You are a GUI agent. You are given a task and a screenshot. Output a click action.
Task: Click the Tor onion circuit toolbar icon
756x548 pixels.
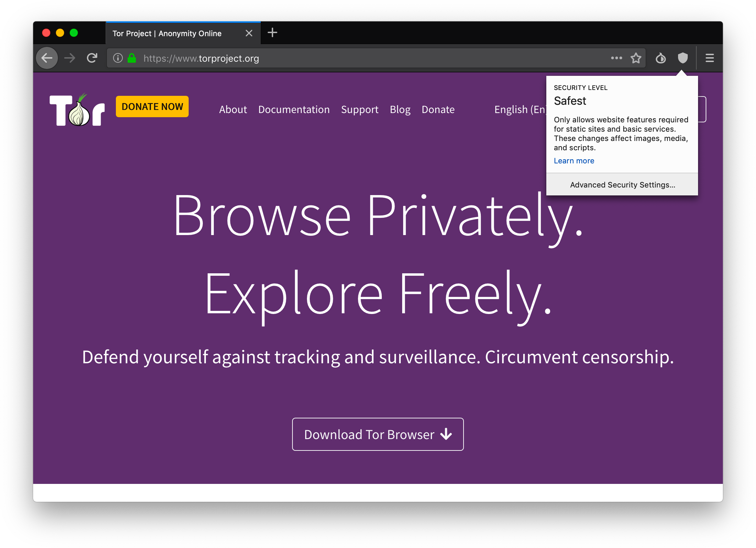click(x=660, y=58)
